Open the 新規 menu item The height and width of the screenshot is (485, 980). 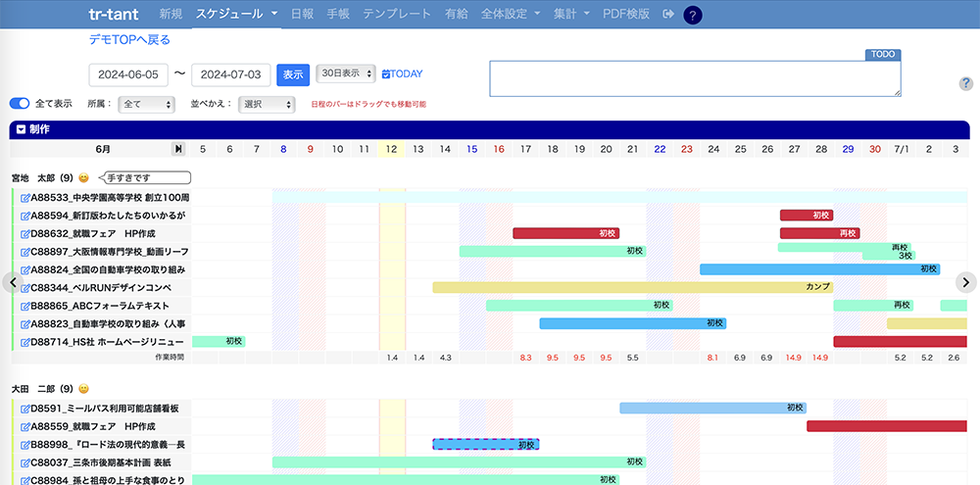[171, 14]
